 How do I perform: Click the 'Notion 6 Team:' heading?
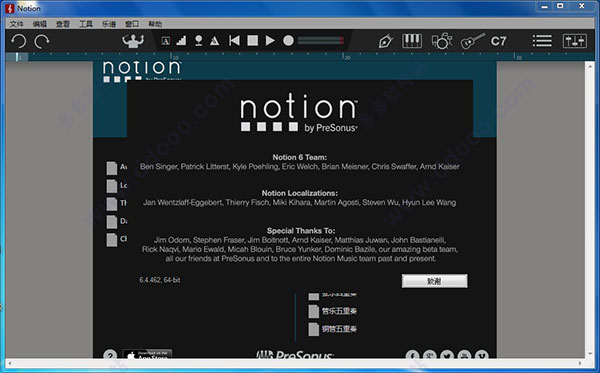tap(300, 157)
